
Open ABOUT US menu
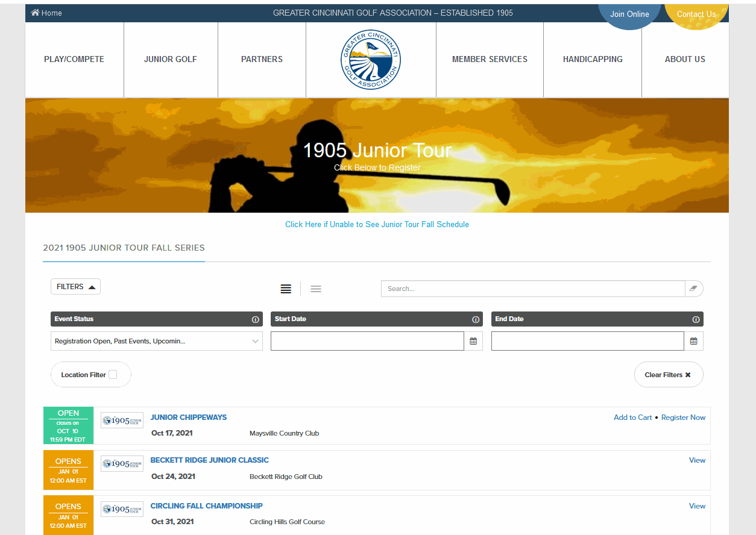(x=685, y=59)
